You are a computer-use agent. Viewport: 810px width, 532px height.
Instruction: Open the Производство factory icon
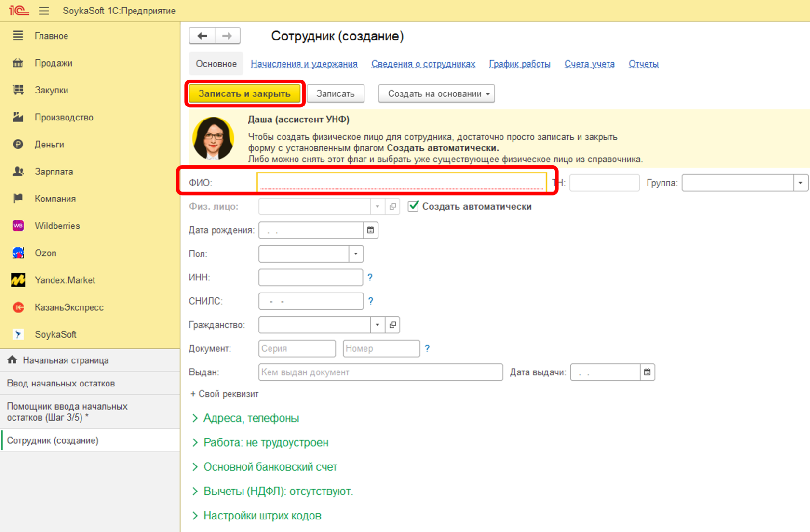[x=18, y=117]
